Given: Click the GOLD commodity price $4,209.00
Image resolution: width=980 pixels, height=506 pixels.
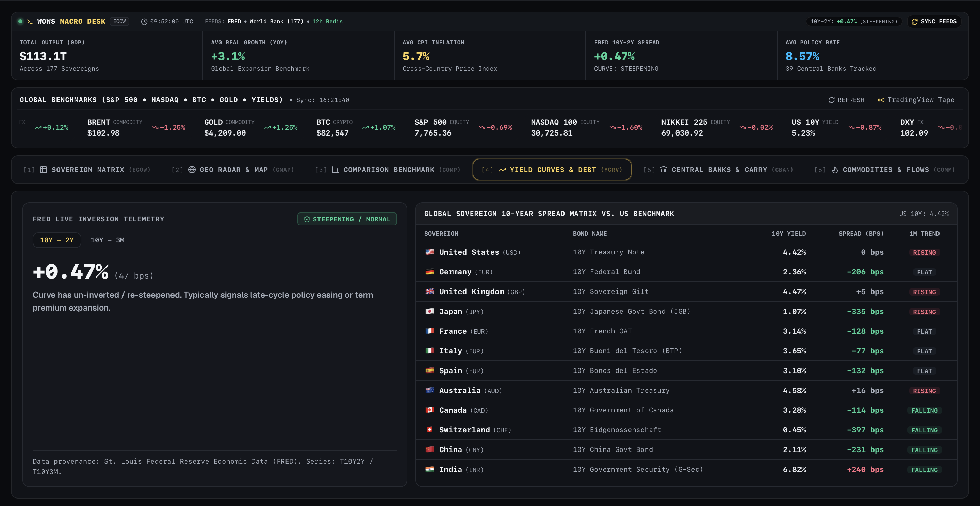Looking at the screenshot, I should click(225, 133).
